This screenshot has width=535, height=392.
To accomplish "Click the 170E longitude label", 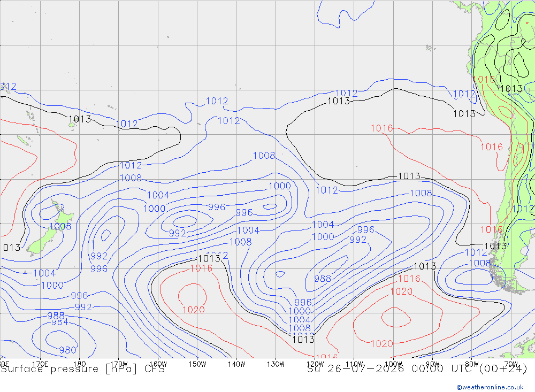I will point(40,364).
